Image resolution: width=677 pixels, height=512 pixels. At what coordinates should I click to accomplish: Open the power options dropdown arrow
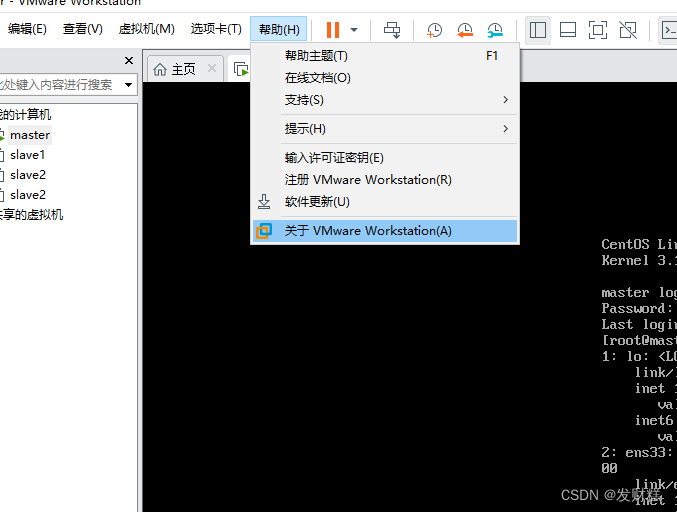coord(354,30)
